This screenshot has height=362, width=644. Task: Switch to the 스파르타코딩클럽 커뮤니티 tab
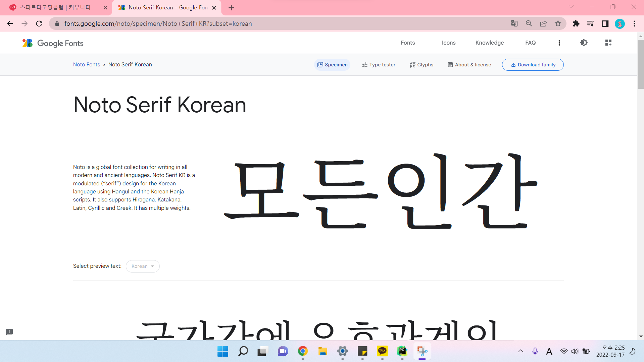point(55,7)
